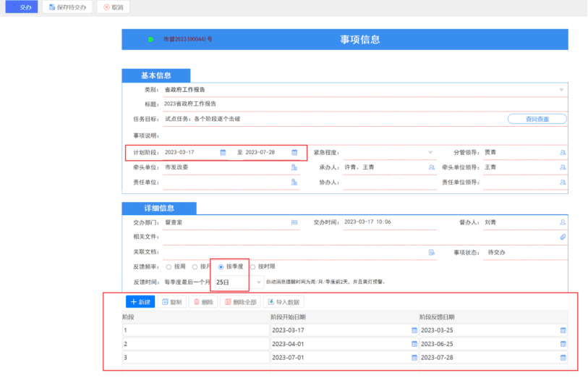Click the 阶段反馈日期 column header
The width and height of the screenshot is (588, 378).
point(437,317)
